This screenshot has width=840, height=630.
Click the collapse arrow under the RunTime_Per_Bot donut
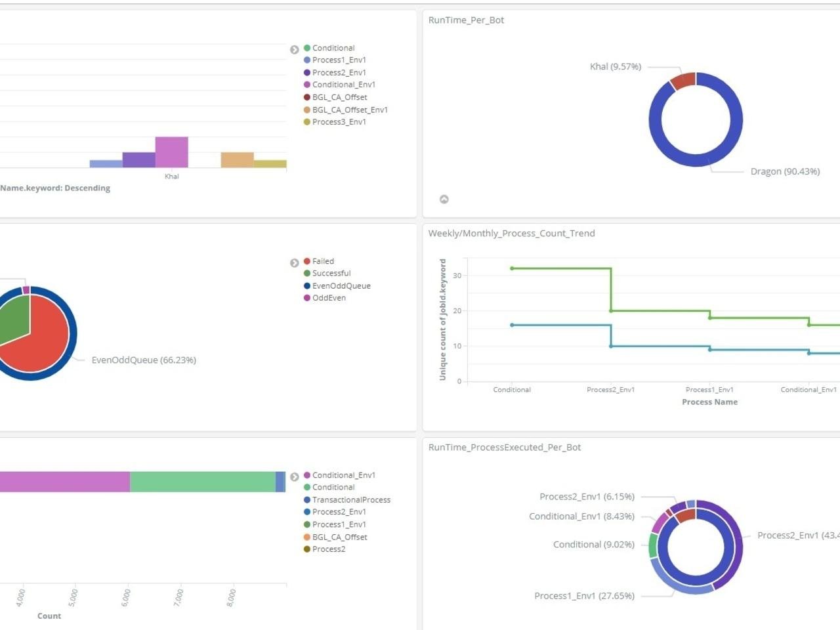444,199
